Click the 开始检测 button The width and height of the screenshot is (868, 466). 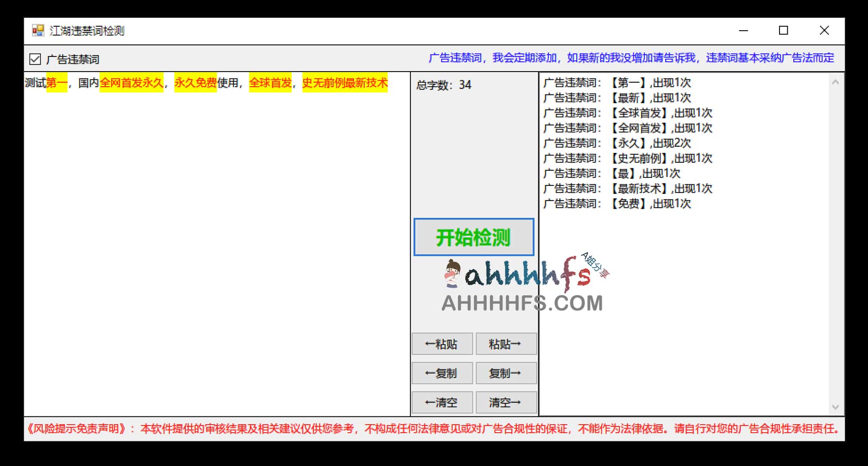tap(473, 237)
